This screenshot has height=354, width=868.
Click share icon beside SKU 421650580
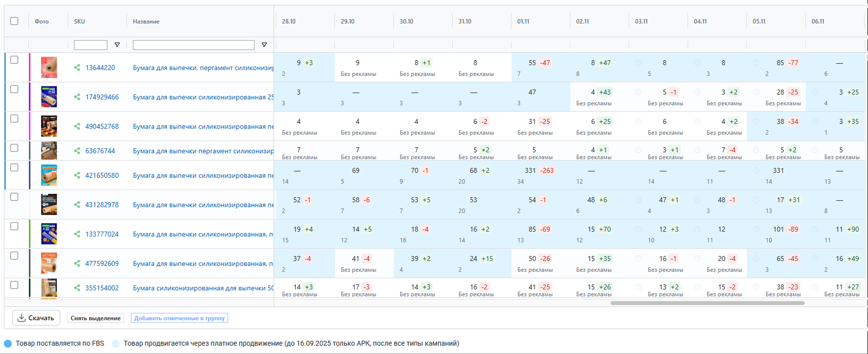[77, 175]
